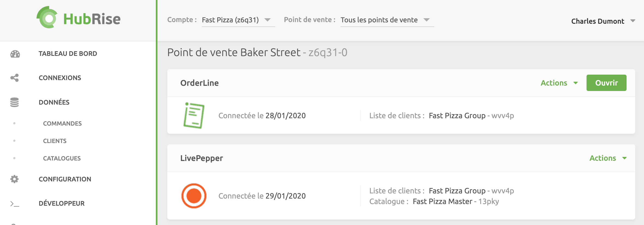Open the Charles Dumont user menu
The width and height of the screenshot is (644, 225).
602,21
